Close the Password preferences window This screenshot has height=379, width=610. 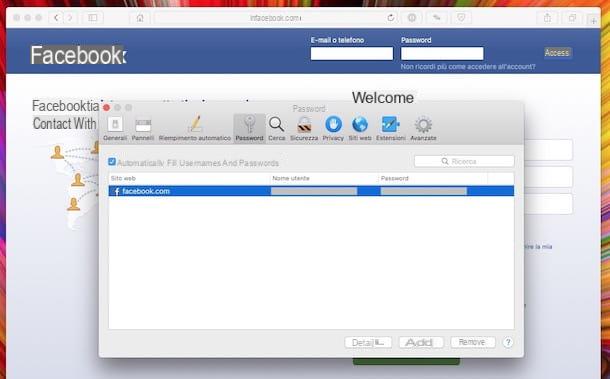106,108
